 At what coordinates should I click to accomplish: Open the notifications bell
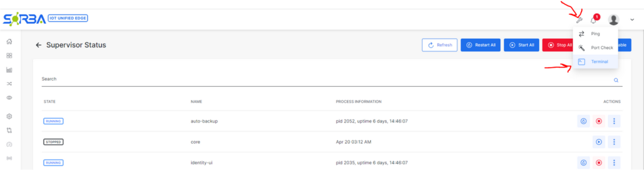594,20
